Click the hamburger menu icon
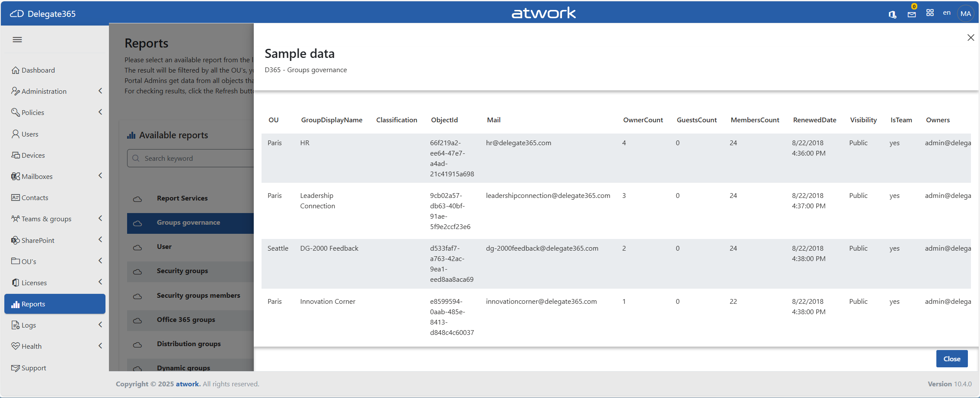Image resolution: width=980 pixels, height=398 pixels. [x=17, y=40]
